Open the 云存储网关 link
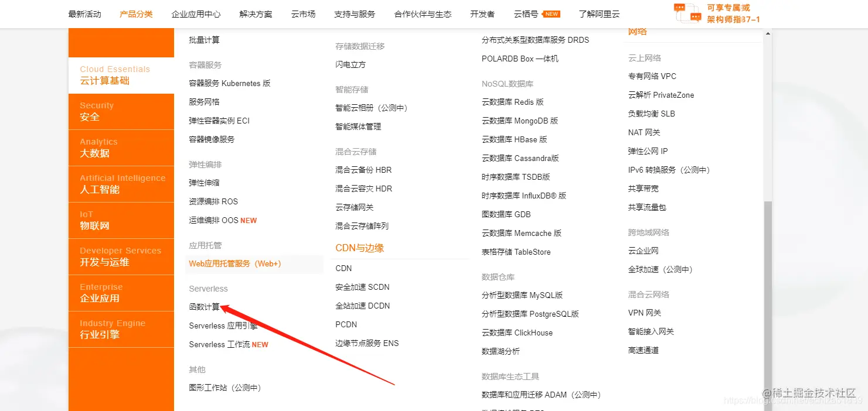This screenshot has height=411, width=868. tap(355, 207)
